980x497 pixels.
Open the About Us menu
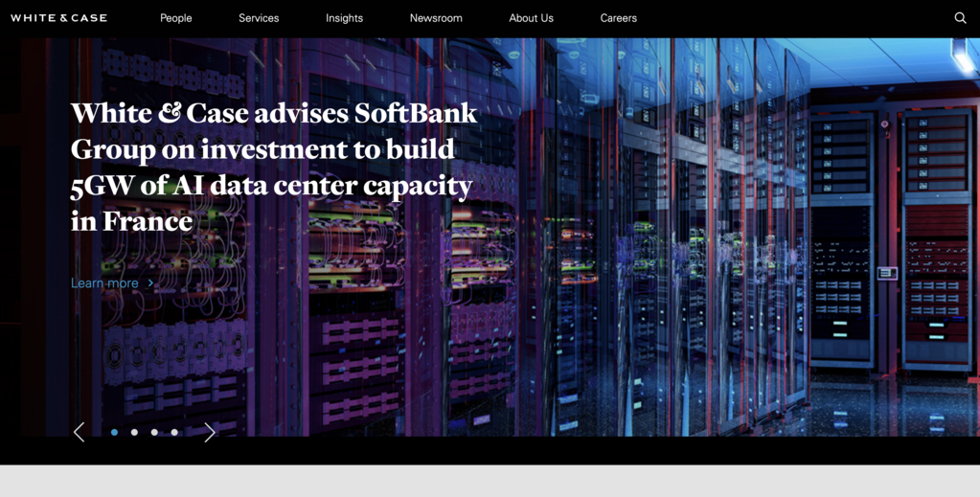pos(532,18)
